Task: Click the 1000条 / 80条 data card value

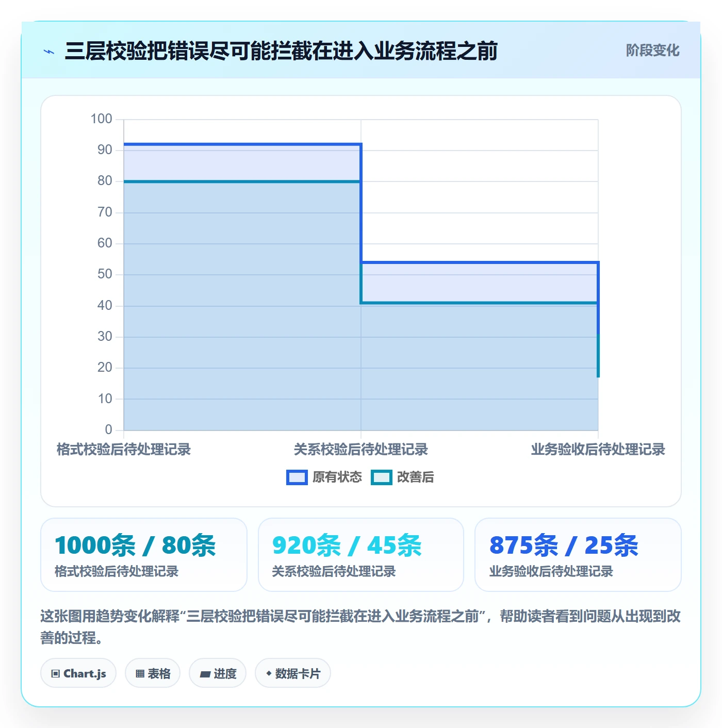Action: point(135,545)
